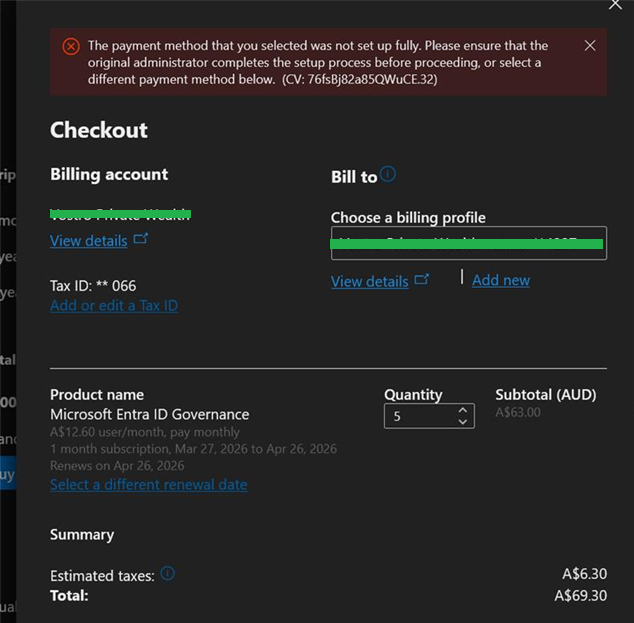Click Renews on Apr 26, 2026 text
Image resolution: width=634 pixels, height=623 pixels.
pos(117,466)
